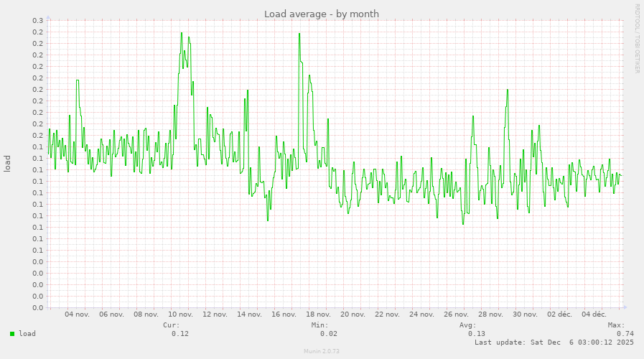Click the '22 nov.' date label
Viewport: 644px width, 359px height.
[x=387, y=314]
